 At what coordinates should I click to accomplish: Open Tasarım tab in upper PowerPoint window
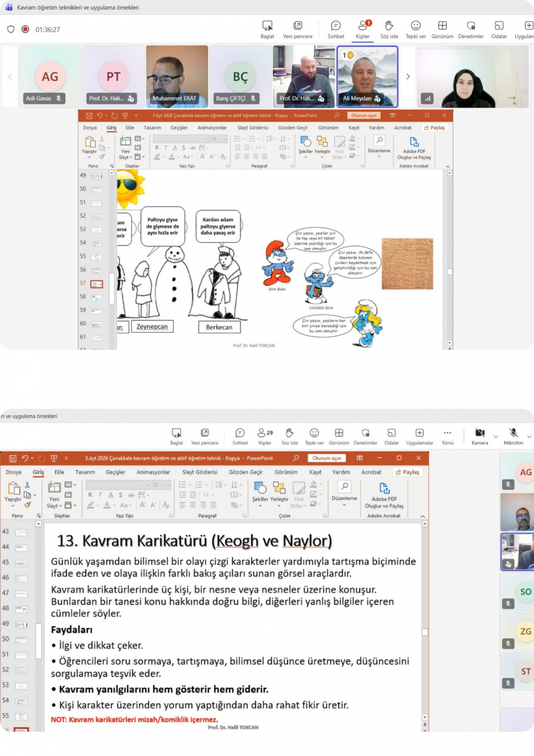pyautogui.click(x=152, y=128)
